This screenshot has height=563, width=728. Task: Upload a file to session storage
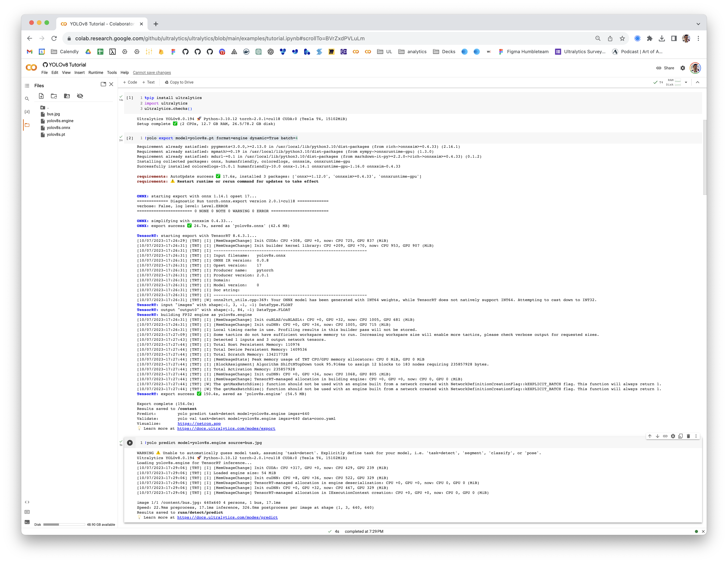(x=41, y=96)
